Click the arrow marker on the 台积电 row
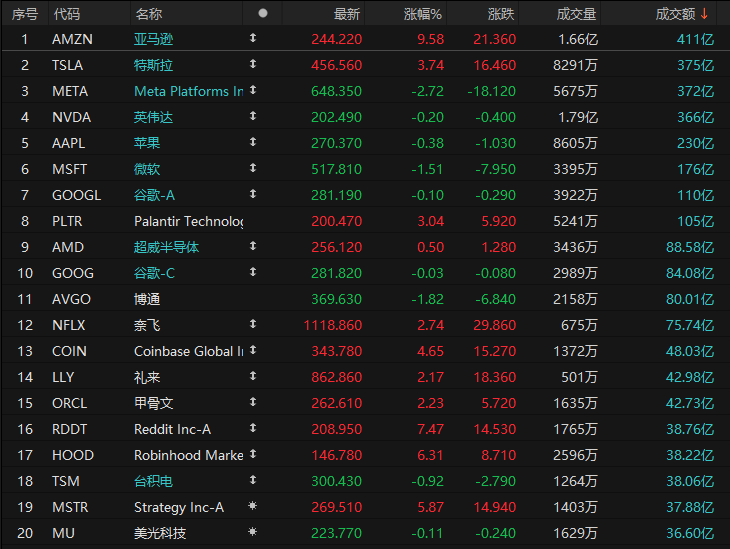The width and height of the screenshot is (730, 549). click(x=252, y=481)
